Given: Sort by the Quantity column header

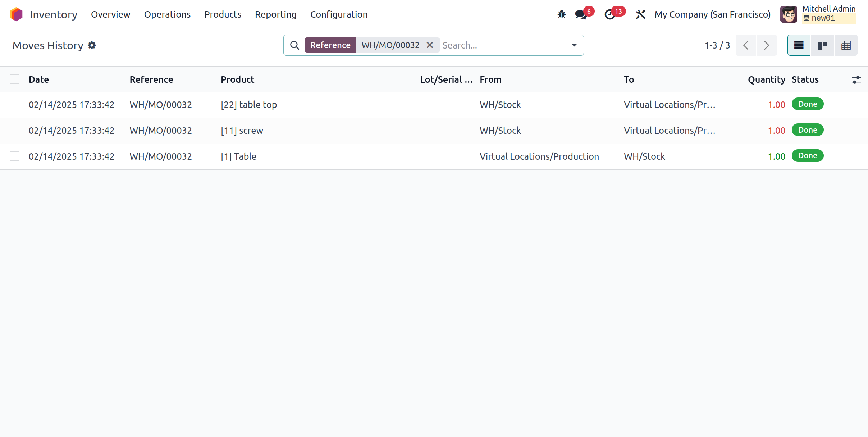Looking at the screenshot, I should pos(766,79).
